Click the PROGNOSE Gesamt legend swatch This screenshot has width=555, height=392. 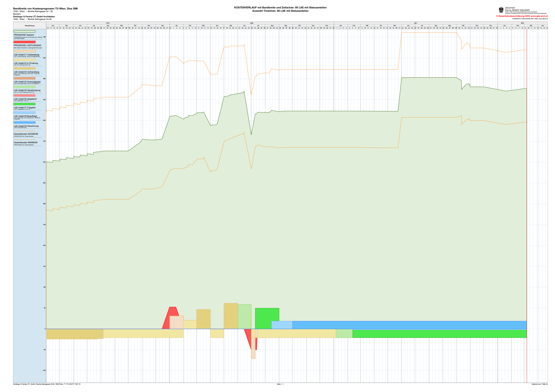24,31
